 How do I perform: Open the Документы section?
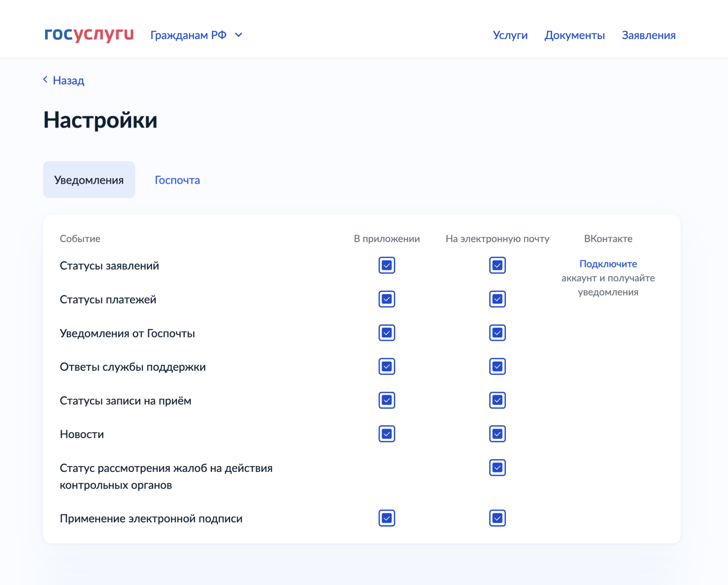[x=574, y=35]
